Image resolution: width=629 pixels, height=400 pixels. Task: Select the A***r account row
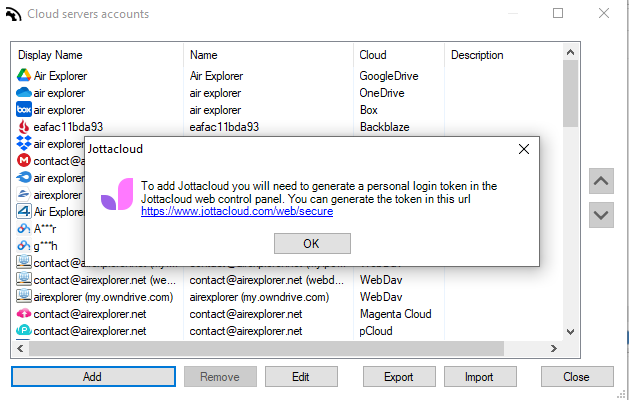pos(45,229)
